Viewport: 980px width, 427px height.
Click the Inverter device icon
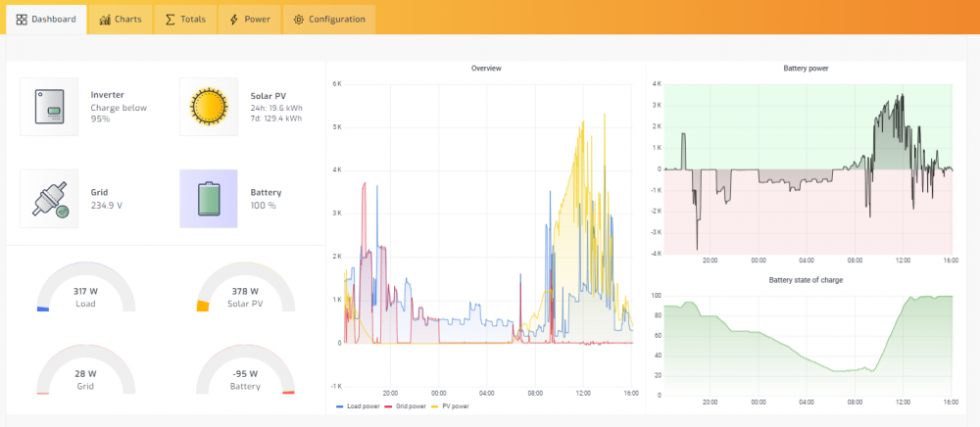49,107
